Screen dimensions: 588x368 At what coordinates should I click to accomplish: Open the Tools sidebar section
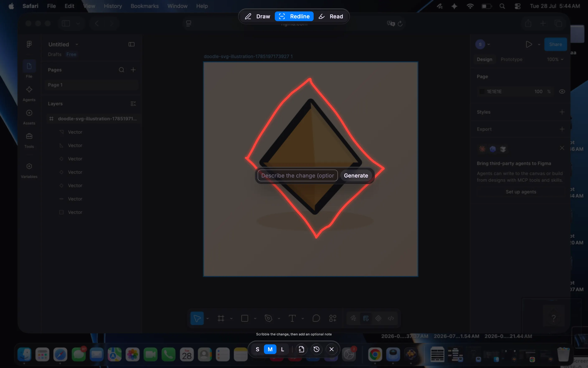tap(29, 140)
